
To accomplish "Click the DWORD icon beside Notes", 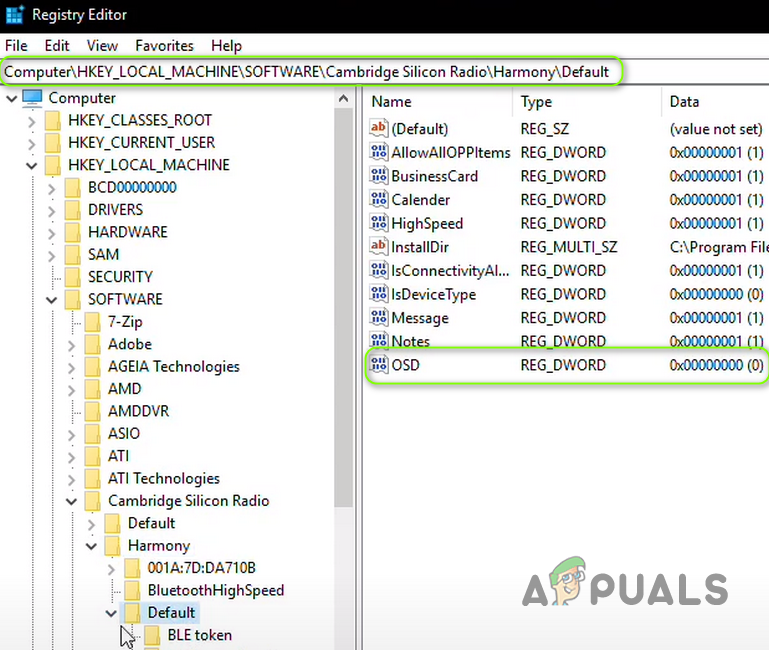I will (379, 340).
